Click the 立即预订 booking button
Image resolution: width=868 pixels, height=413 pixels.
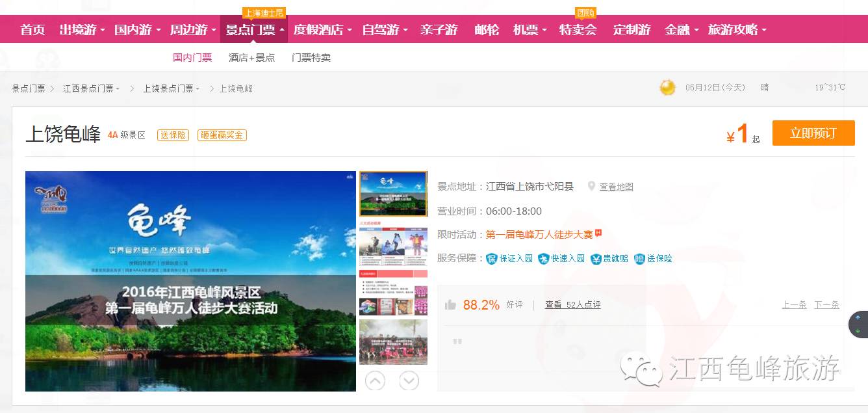813,133
